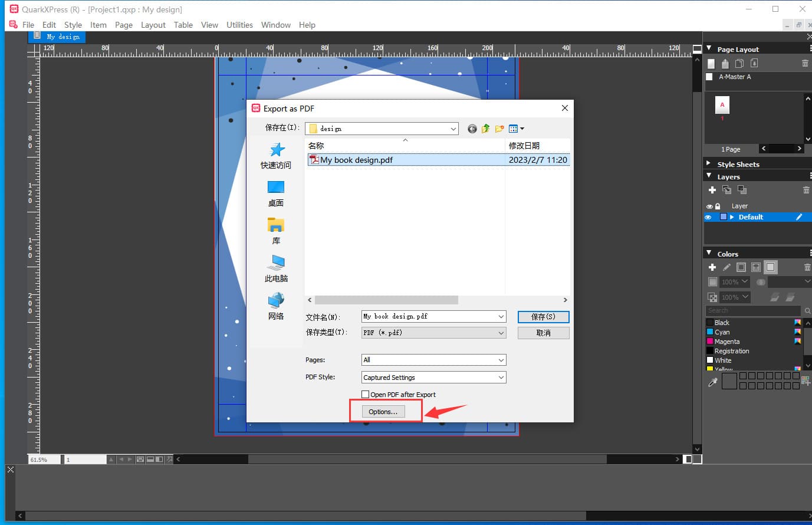Open the Edit menu
Screen dimensions: 812x525
pyautogui.click(x=50, y=25)
